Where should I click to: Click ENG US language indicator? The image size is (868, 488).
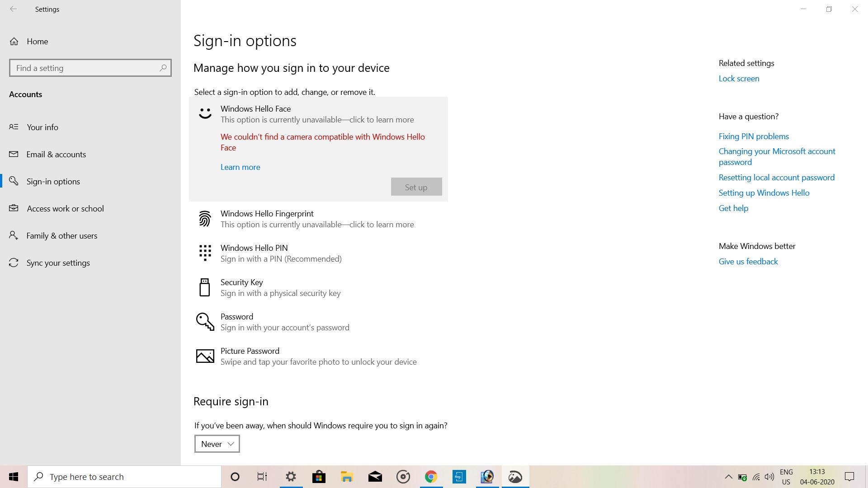tap(786, 477)
